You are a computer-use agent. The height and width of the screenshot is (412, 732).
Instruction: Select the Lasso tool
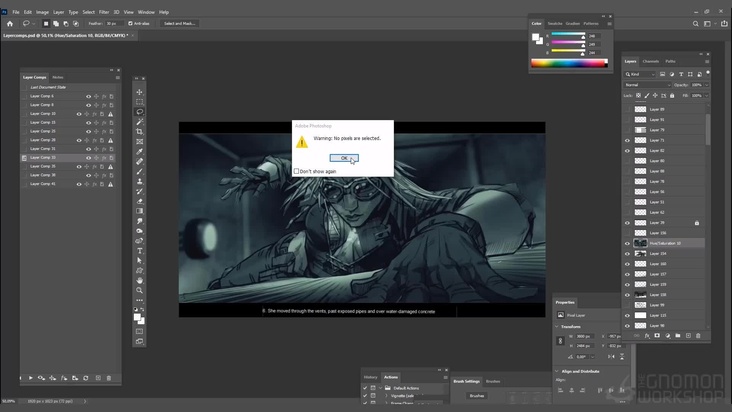[139, 112]
